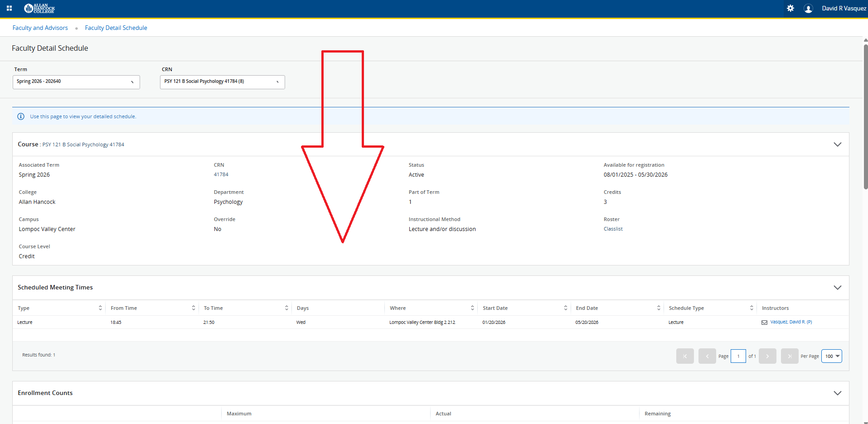The width and height of the screenshot is (868, 424).
Task: Click the email envelope icon beside instructor
Action: 764,323
